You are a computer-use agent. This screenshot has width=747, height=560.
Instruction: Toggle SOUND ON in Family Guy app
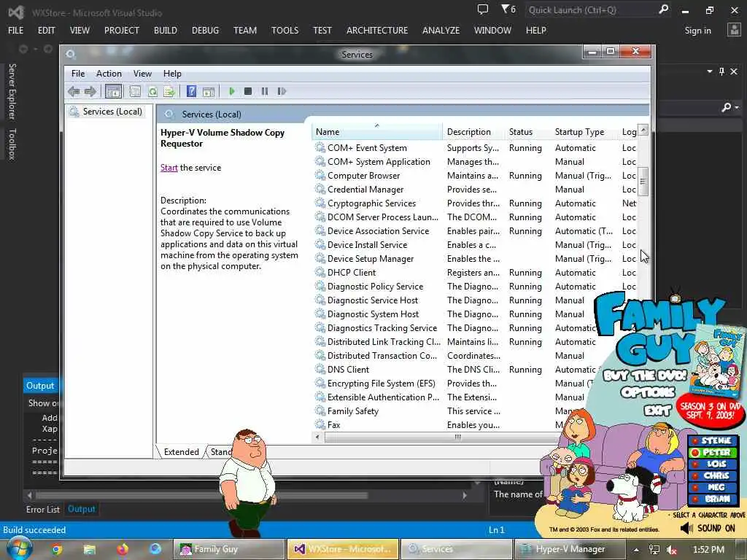point(708,529)
